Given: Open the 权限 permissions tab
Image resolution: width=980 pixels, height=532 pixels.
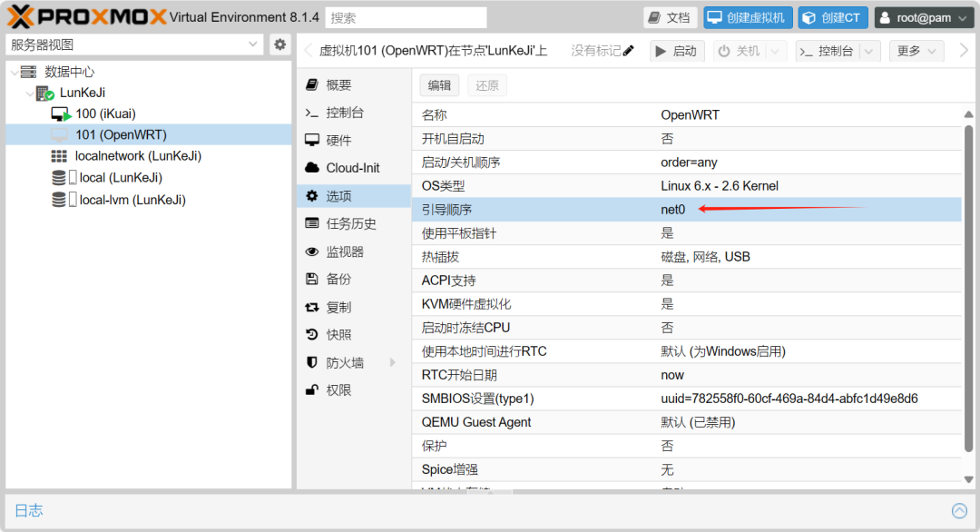Looking at the screenshot, I should click(x=354, y=390).
